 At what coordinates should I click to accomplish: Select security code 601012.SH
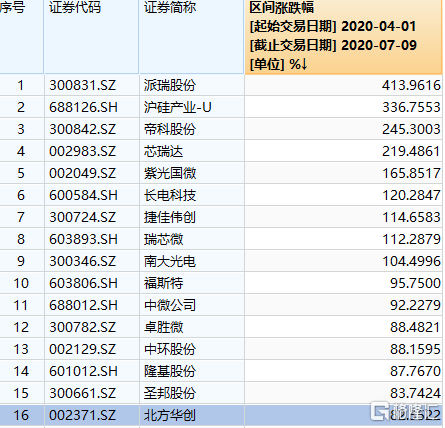[x=83, y=371]
